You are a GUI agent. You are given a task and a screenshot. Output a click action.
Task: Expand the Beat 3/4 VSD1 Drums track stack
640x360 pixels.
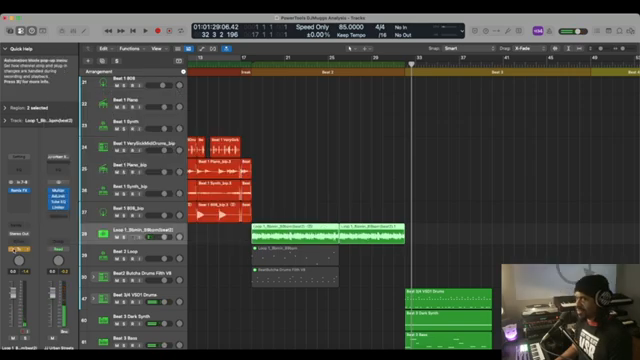pyautogui.click(x=93, y=299)
